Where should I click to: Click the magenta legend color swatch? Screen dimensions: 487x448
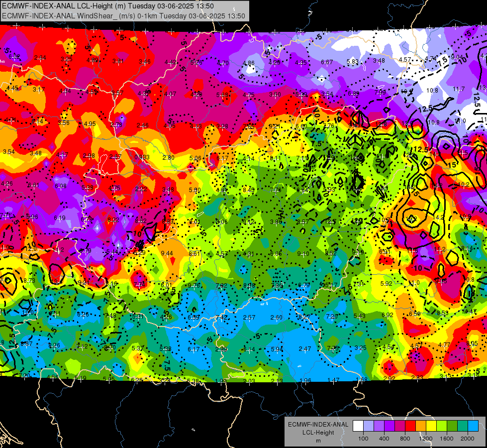(x=400, y=426)
